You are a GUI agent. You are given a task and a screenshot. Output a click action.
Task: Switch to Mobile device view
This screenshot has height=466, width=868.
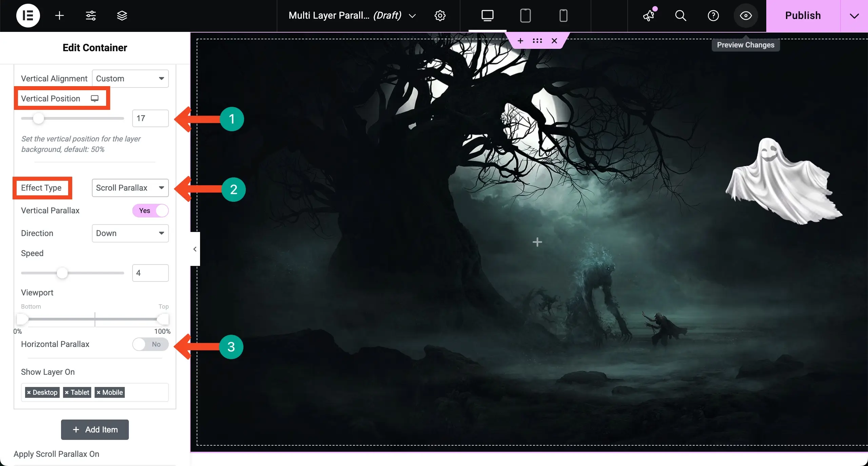point(563,16)
